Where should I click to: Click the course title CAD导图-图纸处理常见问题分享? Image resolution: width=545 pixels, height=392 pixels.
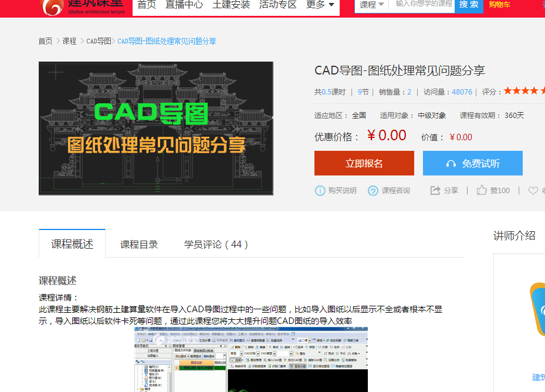(400, 70)
